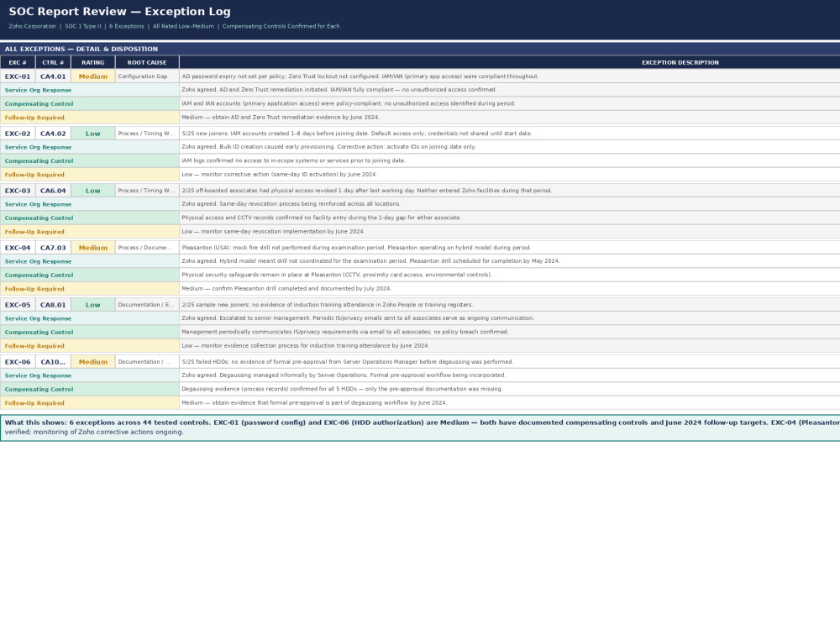Click the Process / Docume... root cause cell
This screenshot has height=630, width=840.
[x=147, y=248]
